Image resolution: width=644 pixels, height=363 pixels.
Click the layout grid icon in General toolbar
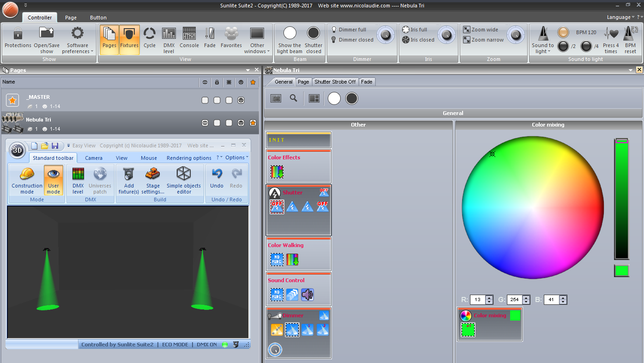[x=314, y=98]
